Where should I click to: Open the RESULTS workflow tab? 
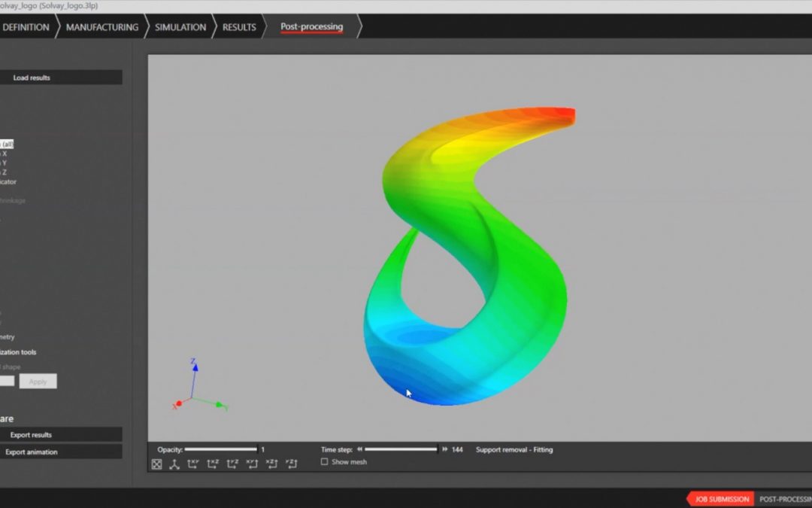click(x=239, y=27)
